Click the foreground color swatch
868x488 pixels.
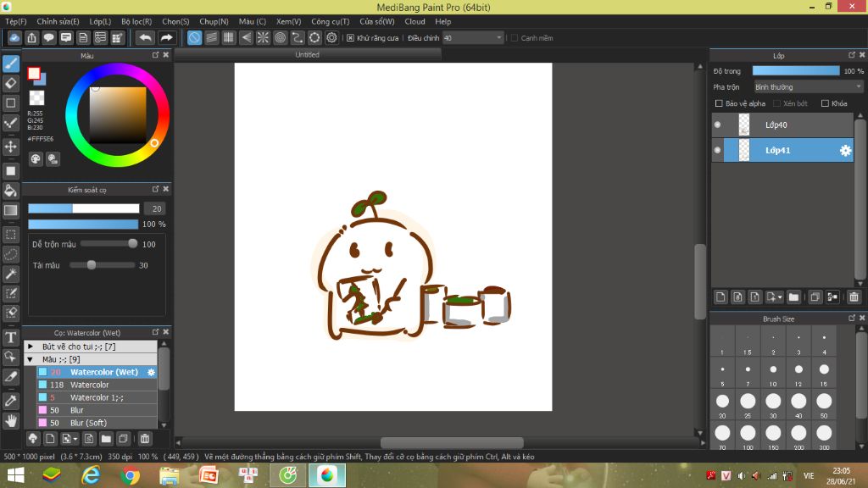[x=34, y=73]
